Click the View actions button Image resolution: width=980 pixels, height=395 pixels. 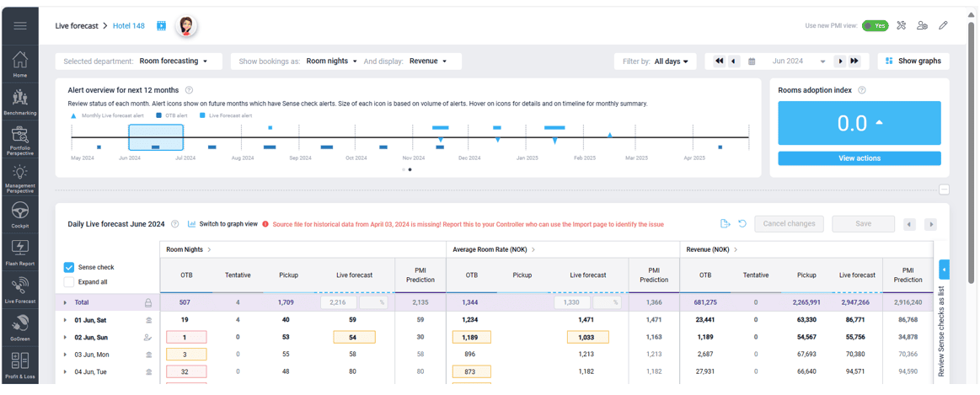tap(859, 158)
